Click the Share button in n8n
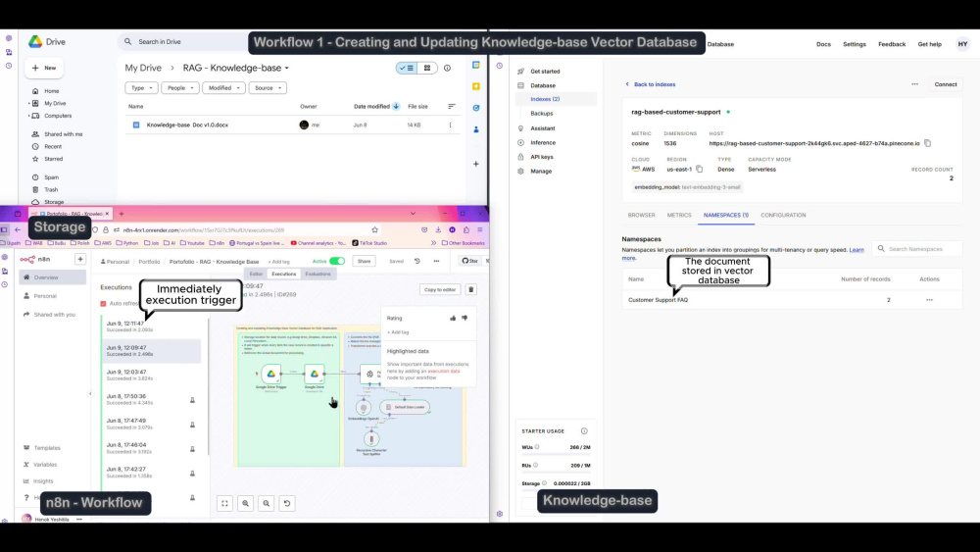 [x=364, y=262]
